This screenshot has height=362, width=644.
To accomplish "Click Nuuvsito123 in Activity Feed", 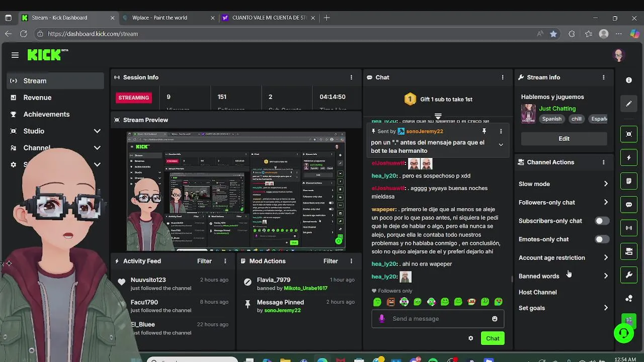I will (x=148, y=280).
